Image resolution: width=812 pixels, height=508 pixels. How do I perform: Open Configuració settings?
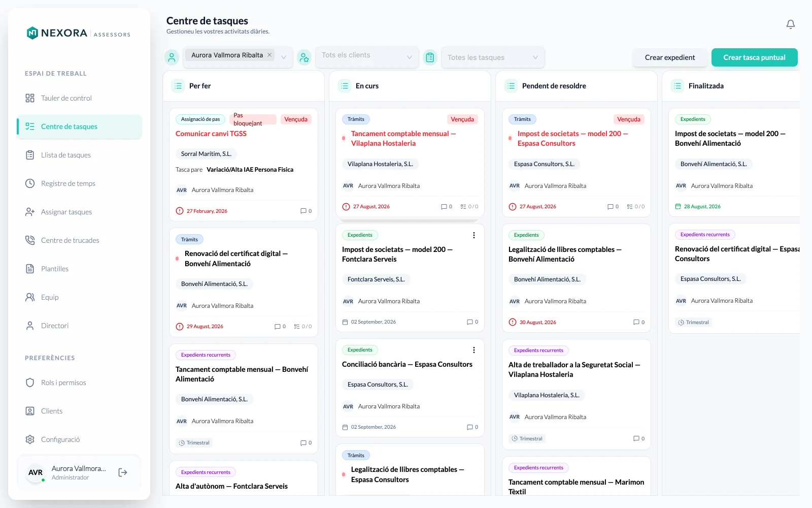tap(79, 439)
